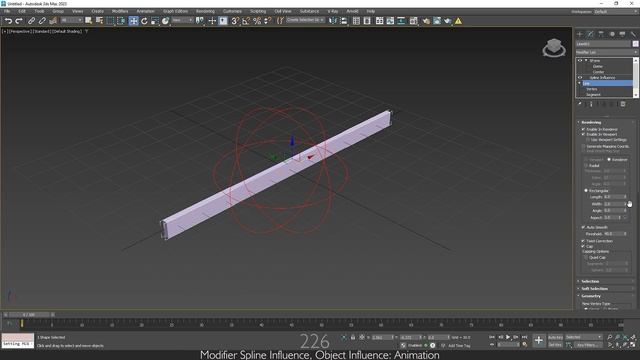Screen dimensions: 640x360
Task: Select the Radial radio button
Action: click(x=586, y=166)
